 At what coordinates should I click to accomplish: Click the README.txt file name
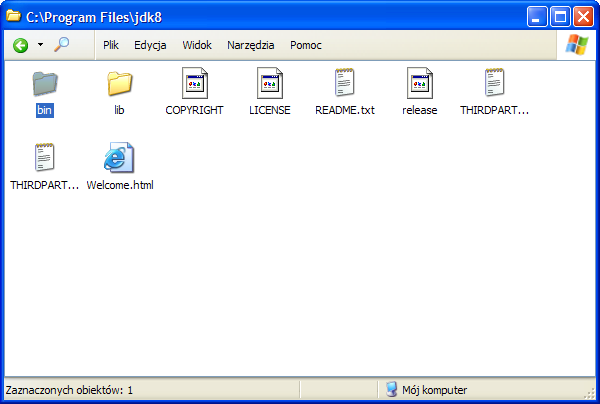click(345, 110)
